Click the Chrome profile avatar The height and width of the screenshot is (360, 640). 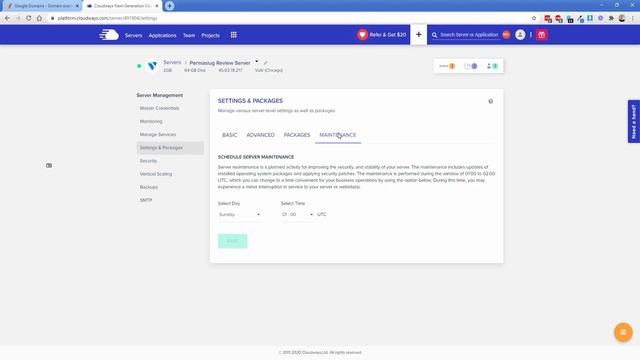622,18
